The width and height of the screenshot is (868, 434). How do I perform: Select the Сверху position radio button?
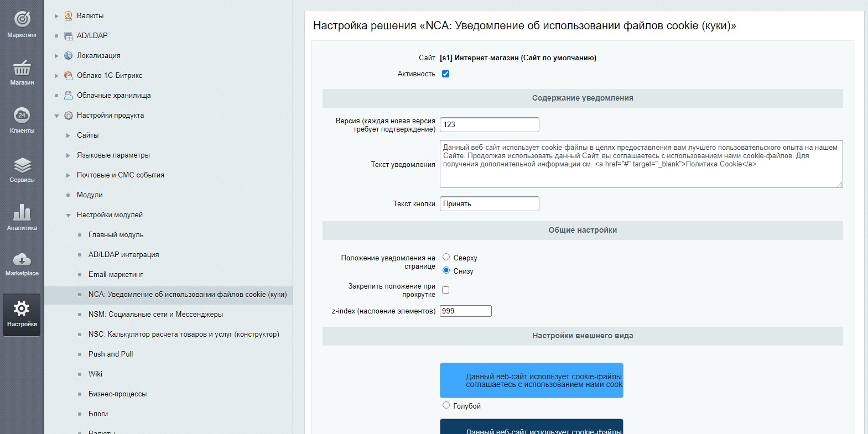[x=446, y=257]
